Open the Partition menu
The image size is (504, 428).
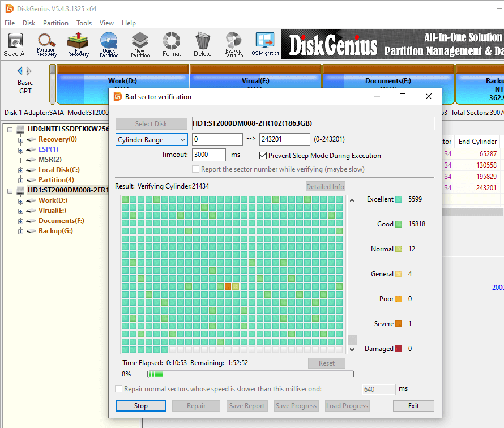point(55,23)
